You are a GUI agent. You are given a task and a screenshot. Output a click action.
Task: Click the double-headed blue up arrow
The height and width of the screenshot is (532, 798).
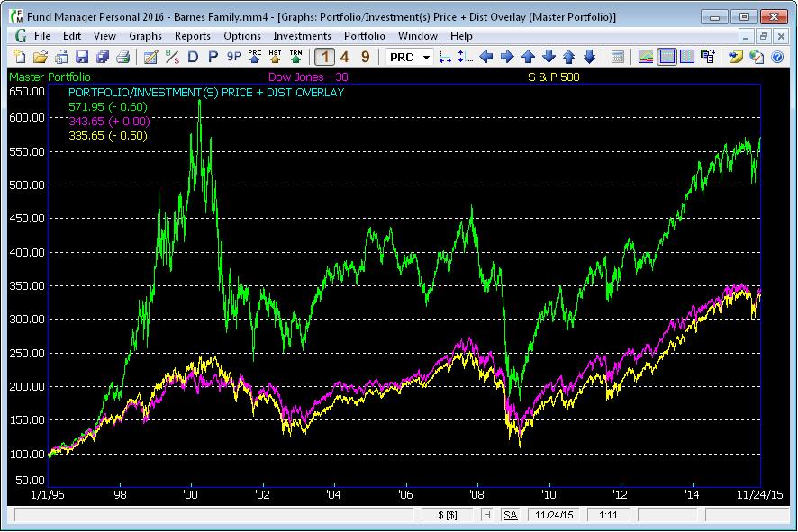pyautogui.click(x=569, y=57)
